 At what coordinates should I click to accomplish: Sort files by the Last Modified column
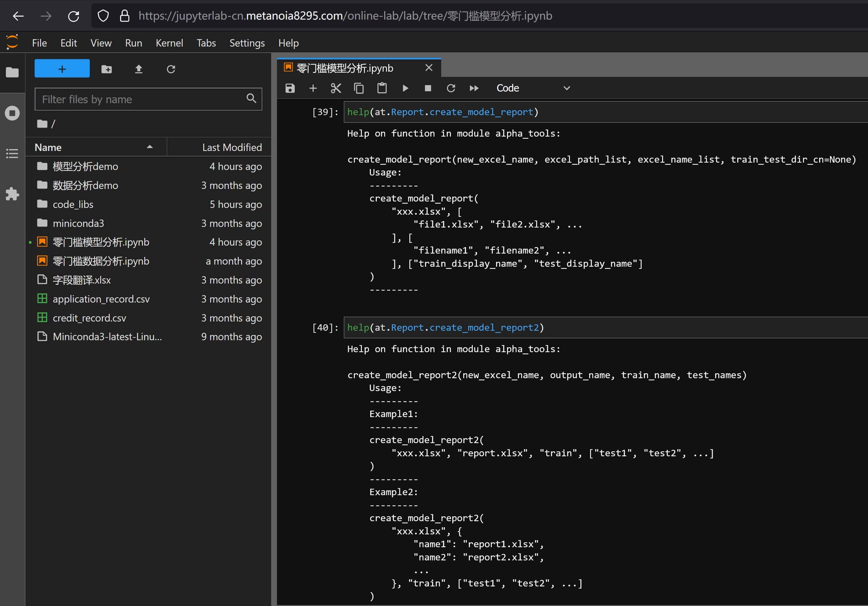coord(231,147)
